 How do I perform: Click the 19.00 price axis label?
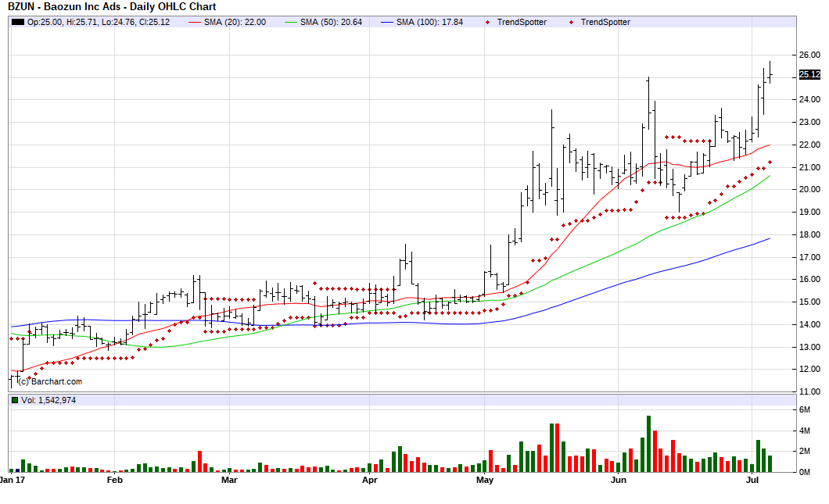809,212
